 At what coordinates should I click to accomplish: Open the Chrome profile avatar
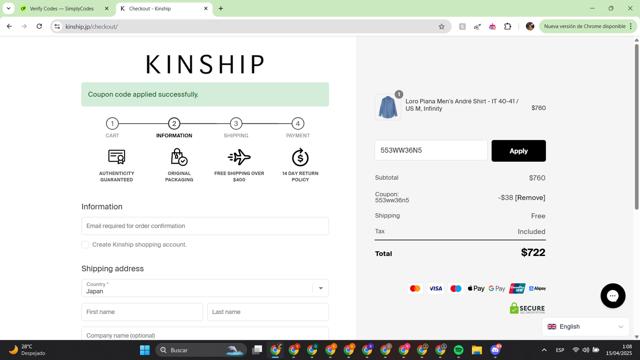click(x=530, y=27)
